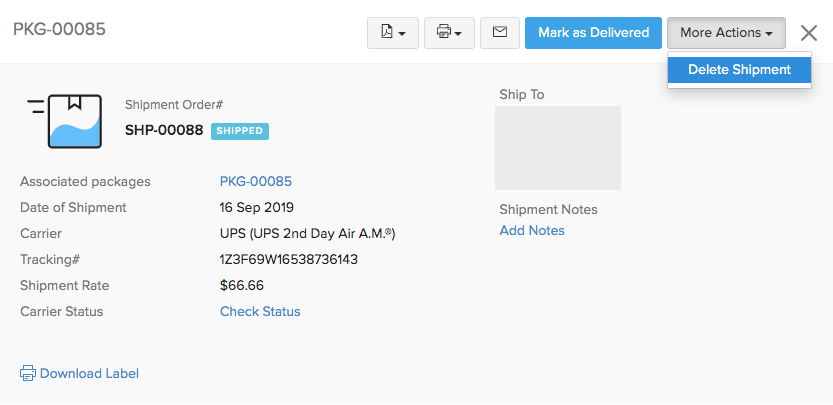Click the $66.66 shipment rate value

pyautogui.click(x=242, y=285)
